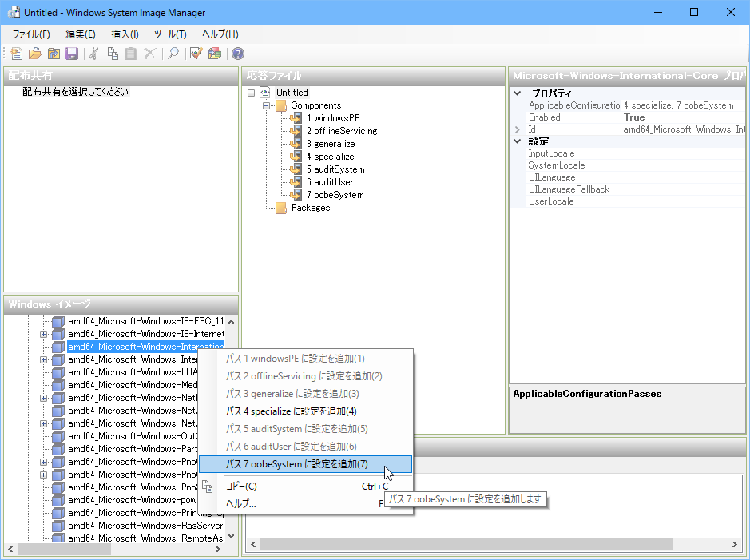The height and width of the screenshot is (560, 750).
Task: Collapse the プロパティ section chevron
Action: (517, 93)
